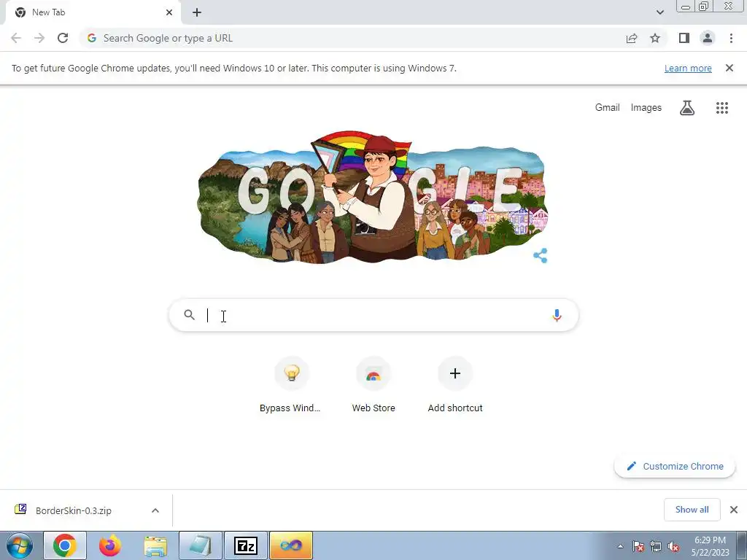The image size is (747, 560).
Task: Click Chrome icon in taskbar
Action: coord(65,545)
